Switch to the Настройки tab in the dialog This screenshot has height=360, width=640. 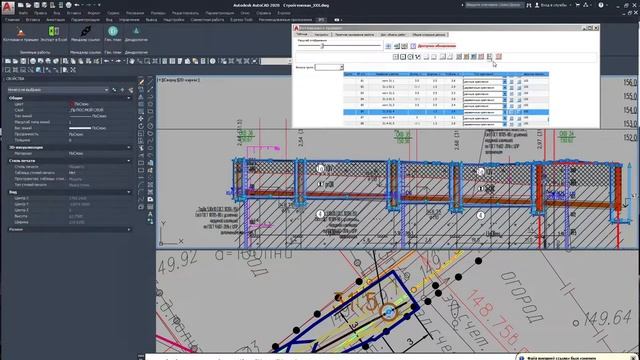click(x=321, y=35)
